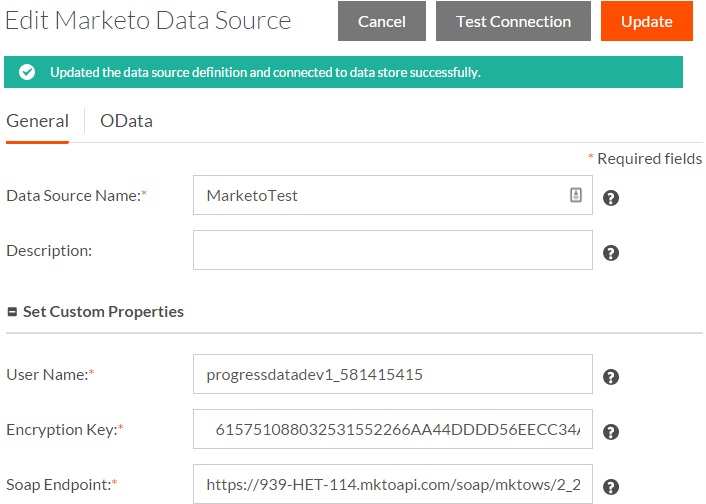Click the Encryption Key input field

pos(393,429)
